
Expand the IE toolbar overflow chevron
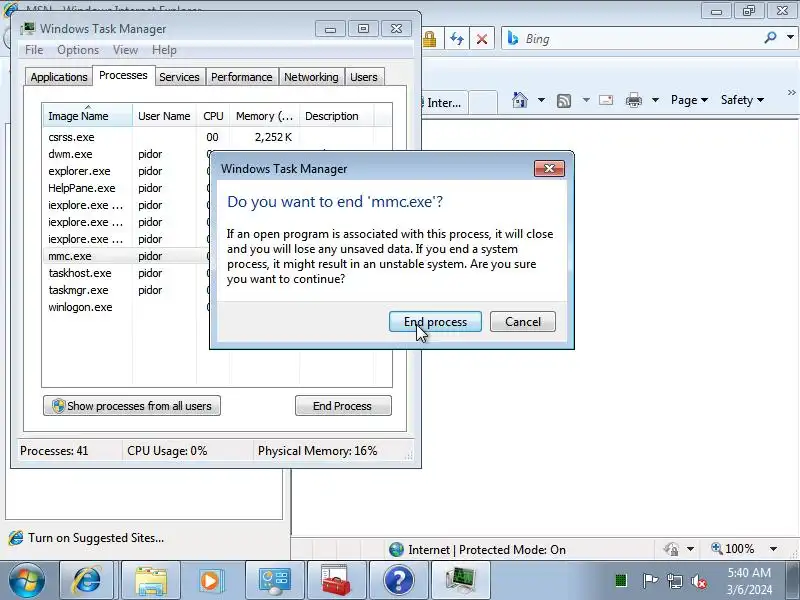(791, 92)
